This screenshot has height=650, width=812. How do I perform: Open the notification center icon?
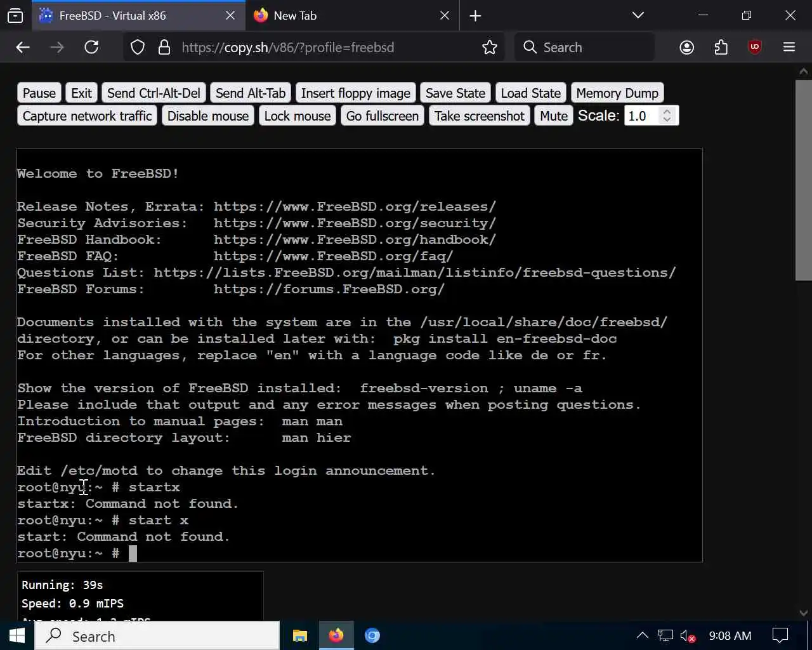[x=780, y=635]
